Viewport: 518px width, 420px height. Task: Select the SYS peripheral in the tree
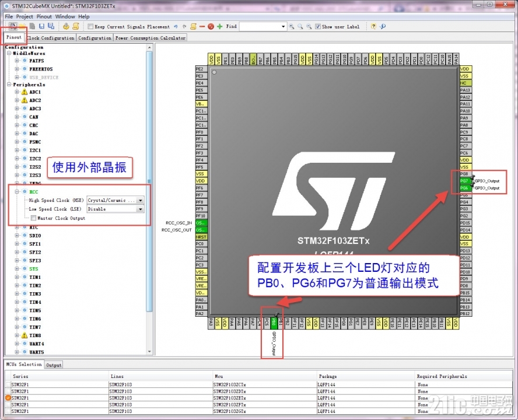coord(34,269)
